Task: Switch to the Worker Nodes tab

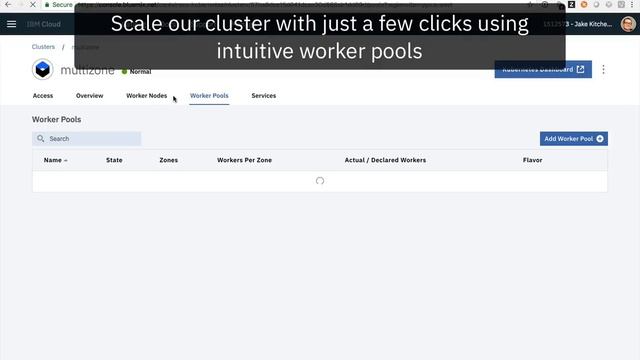Action: [x=147, y=96]
